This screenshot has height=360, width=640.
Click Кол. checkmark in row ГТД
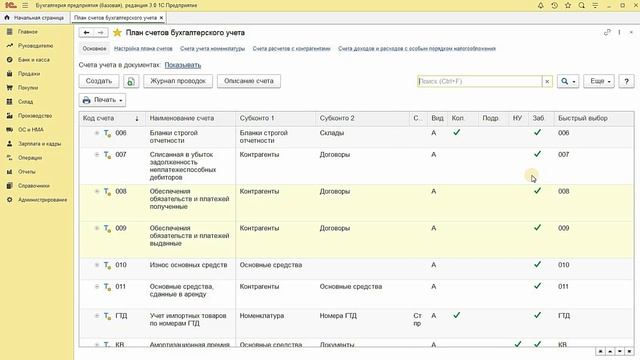tap(456, 315)
